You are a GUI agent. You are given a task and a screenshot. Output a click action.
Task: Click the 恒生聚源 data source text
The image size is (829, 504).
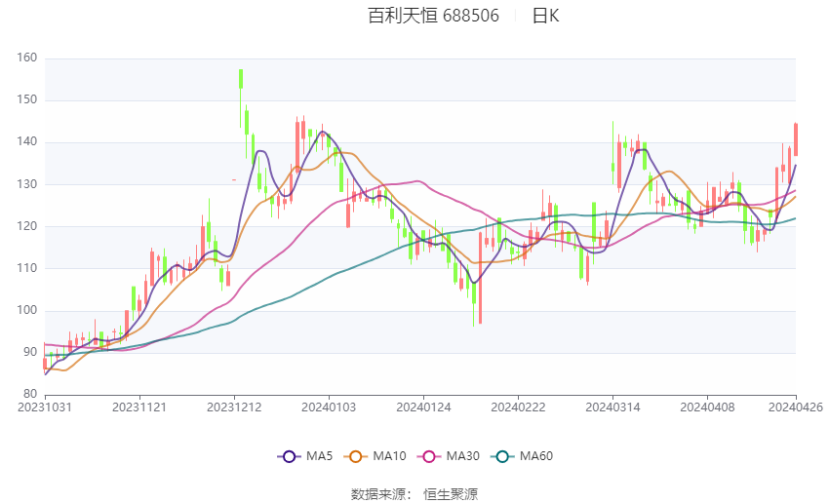(451, 494)
